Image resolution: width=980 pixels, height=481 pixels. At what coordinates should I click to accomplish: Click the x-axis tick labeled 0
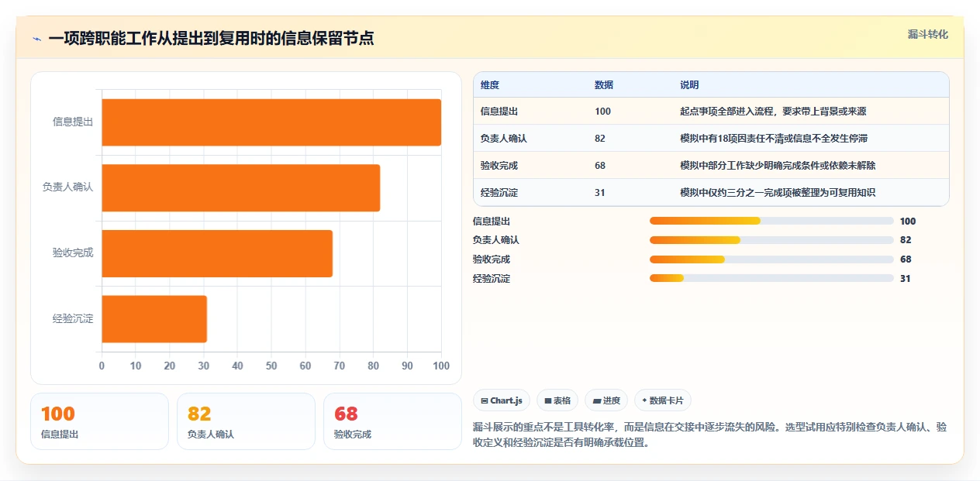pyautogui.click(x=102, y=366)
